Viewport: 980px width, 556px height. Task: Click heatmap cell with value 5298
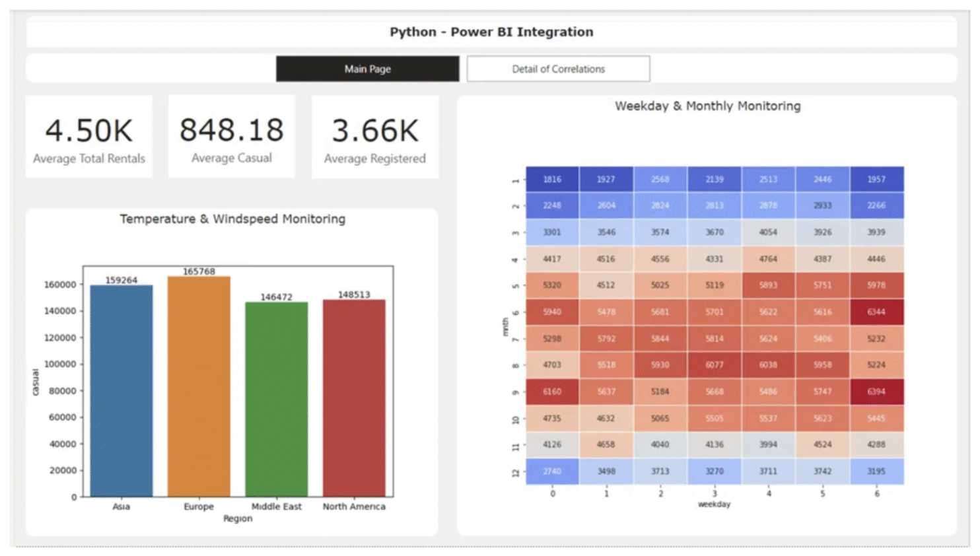point(552,339)
